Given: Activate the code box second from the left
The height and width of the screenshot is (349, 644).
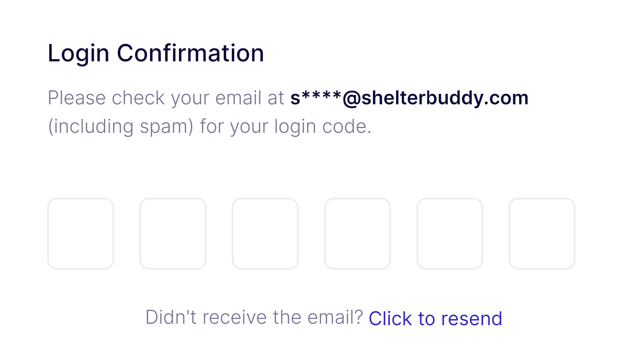Looking at the screenshot, I should coord(173,234).
